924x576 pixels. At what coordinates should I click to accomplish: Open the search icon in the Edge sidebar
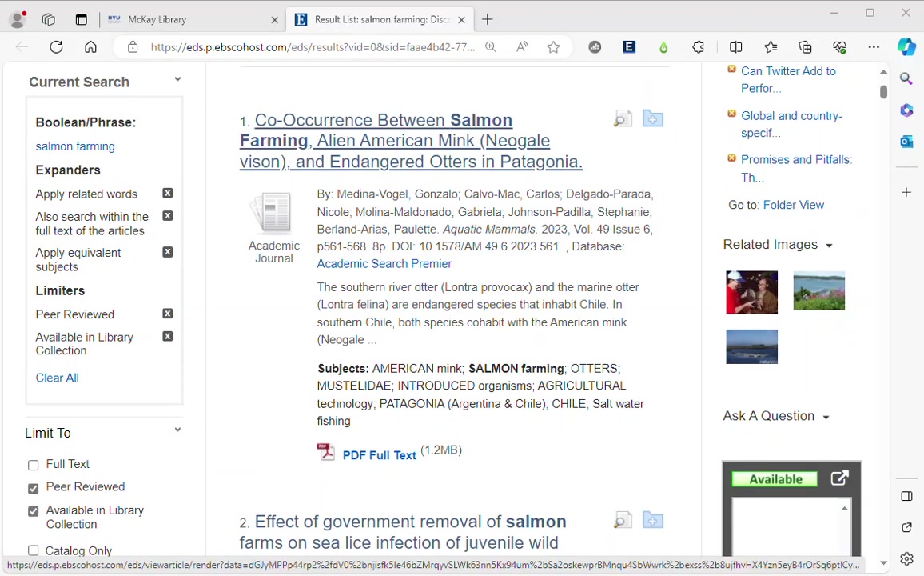(906, 78)
